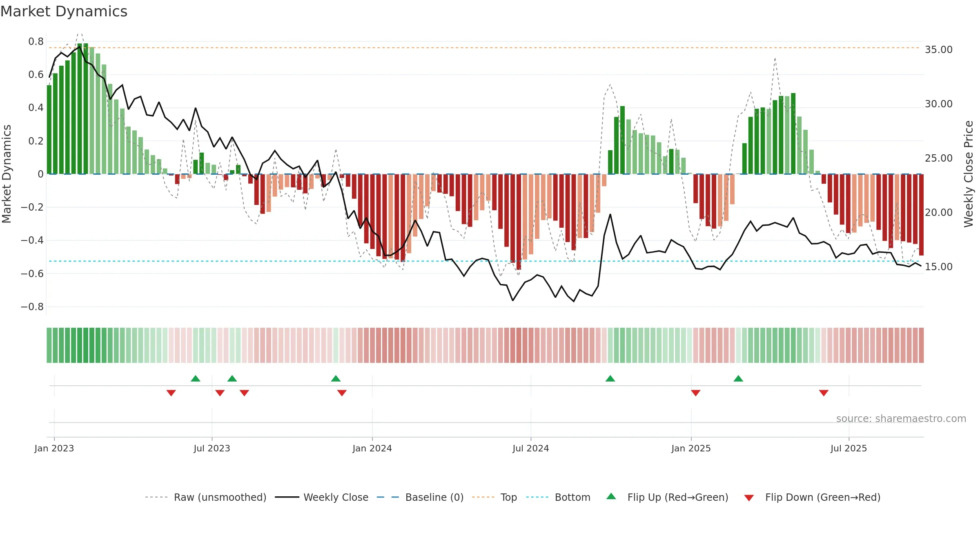Toggle the Baseline (0) legend entry
The image size is (980, 551).
tap(420, 497)
